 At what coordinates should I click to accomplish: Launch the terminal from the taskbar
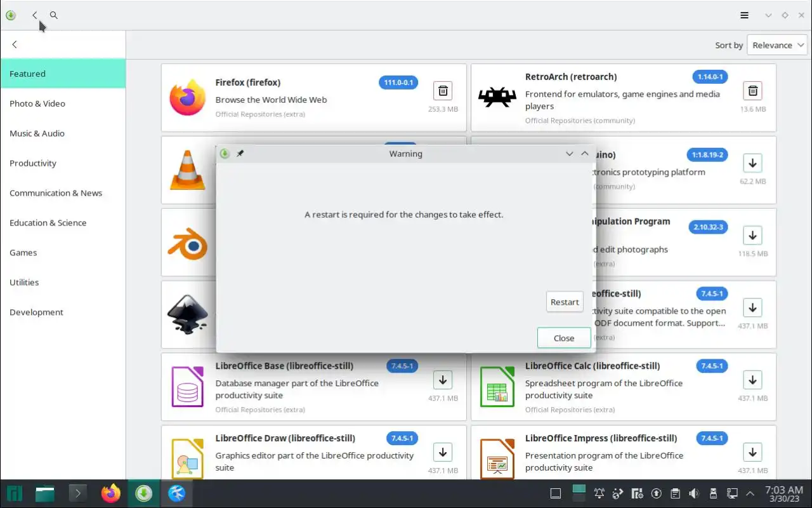[77, 493]
